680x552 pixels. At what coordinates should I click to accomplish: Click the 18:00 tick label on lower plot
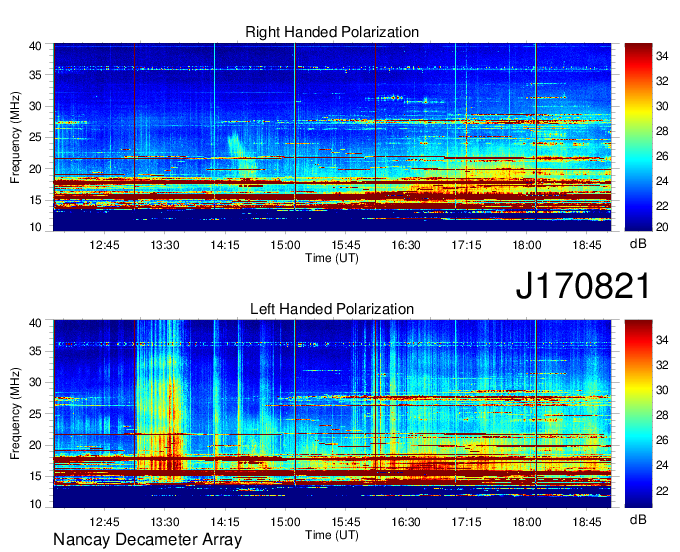pos(526,522)
